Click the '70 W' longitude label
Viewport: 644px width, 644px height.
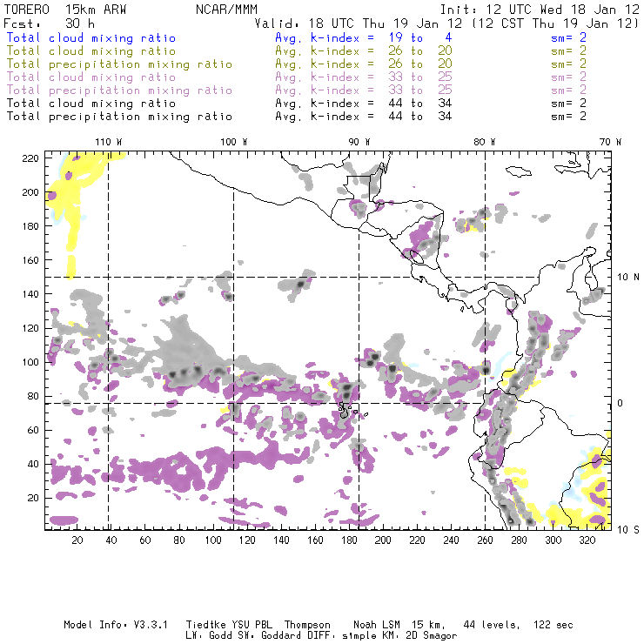pyautogui.click(x=610, y=142)
